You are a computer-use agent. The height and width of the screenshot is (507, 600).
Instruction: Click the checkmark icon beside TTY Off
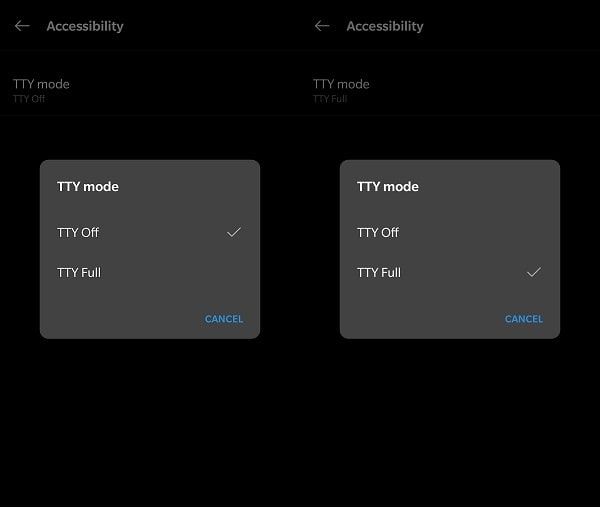pyautogui.click(x=234, y=232)
